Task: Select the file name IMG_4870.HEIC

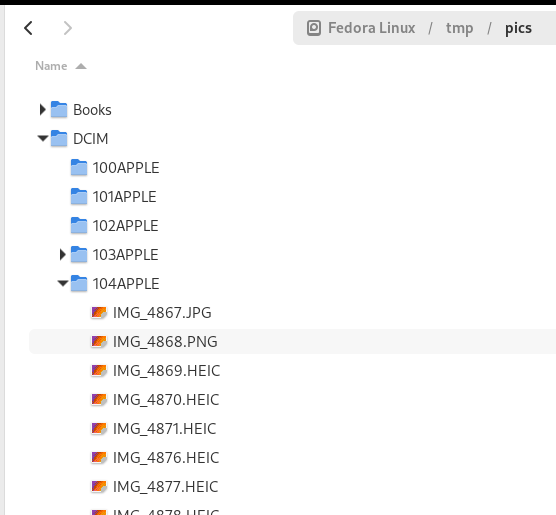Action: point(166,400)
